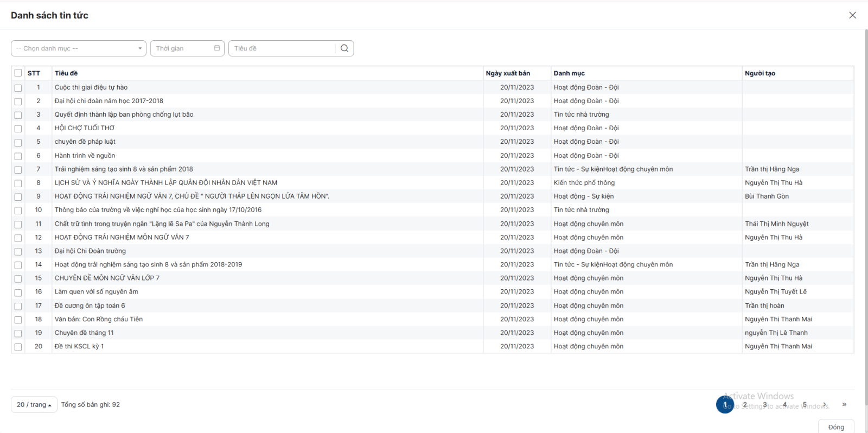Click the Ngày xuất bản column header
The width and height of the screenshot is (868, 433).
point(508,73)
